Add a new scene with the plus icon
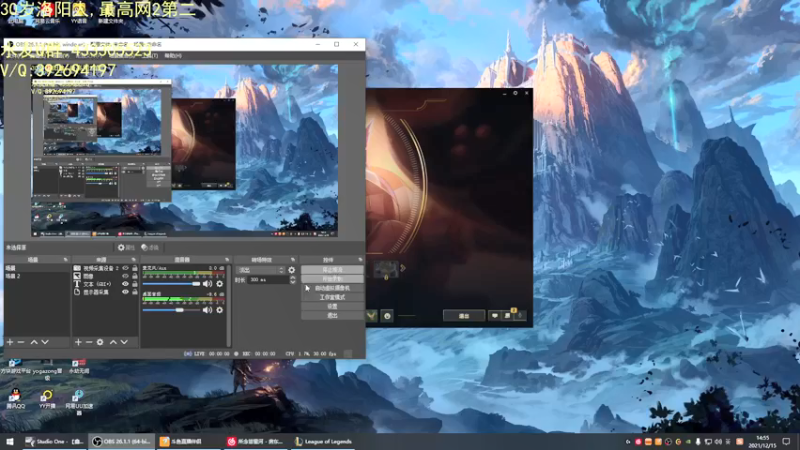 [x=10, y=342]
